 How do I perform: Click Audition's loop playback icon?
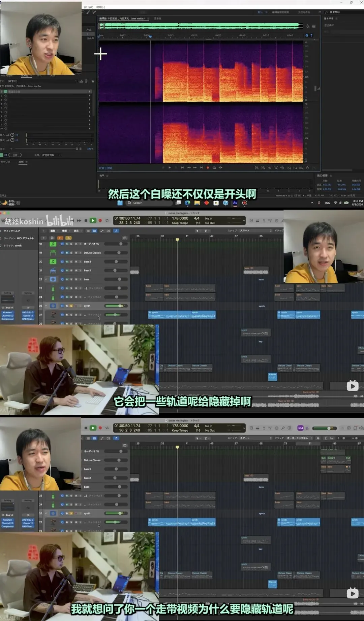click(214, 167)
